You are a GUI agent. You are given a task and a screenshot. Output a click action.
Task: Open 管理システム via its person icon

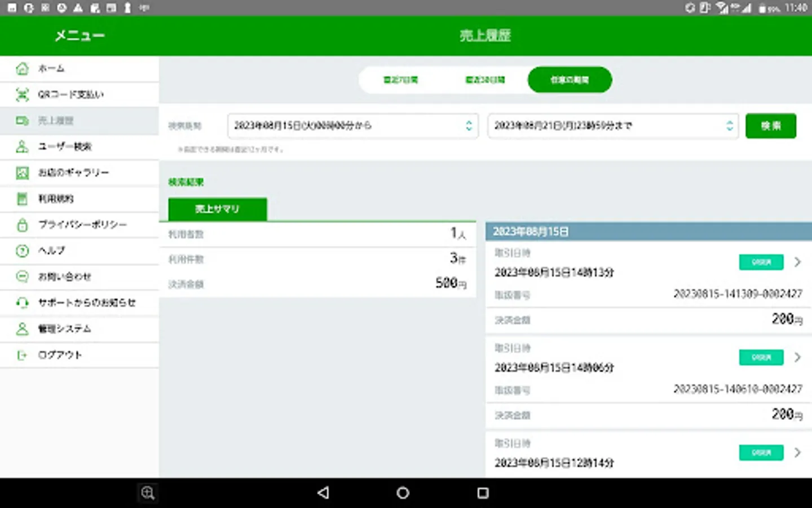[22, 329]
